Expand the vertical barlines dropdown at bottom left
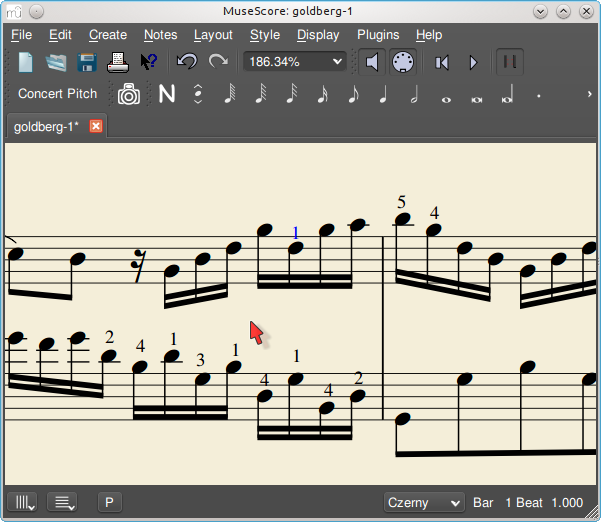601x522 pixels. tap(24, 502)
